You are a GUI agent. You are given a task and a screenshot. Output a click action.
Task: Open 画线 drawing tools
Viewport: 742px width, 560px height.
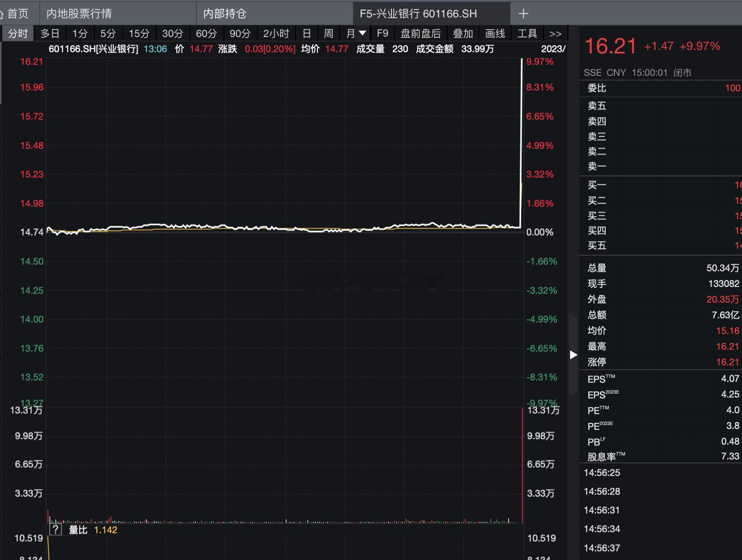tap(495, 34)
